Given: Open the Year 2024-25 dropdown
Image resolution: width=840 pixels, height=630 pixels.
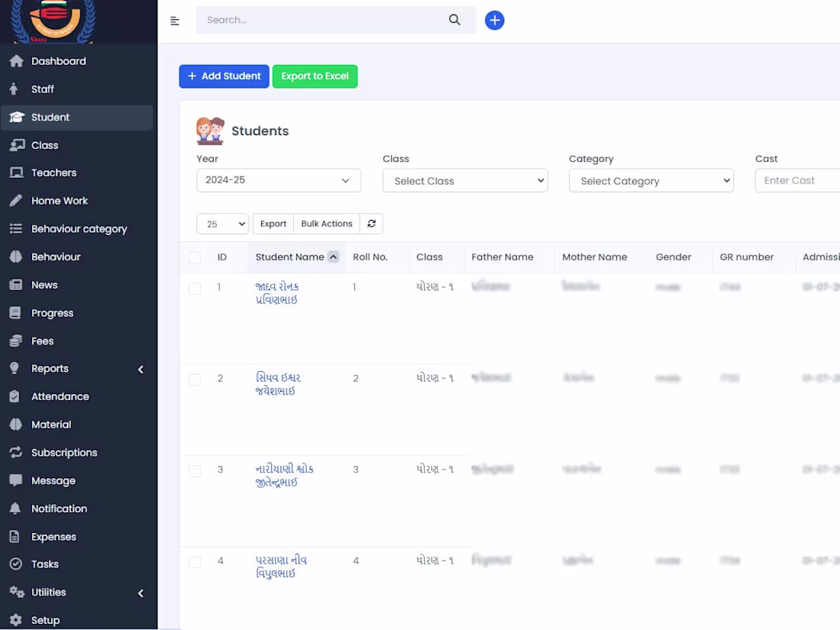Looking at the screenshot, I should (x=278, y=180).
